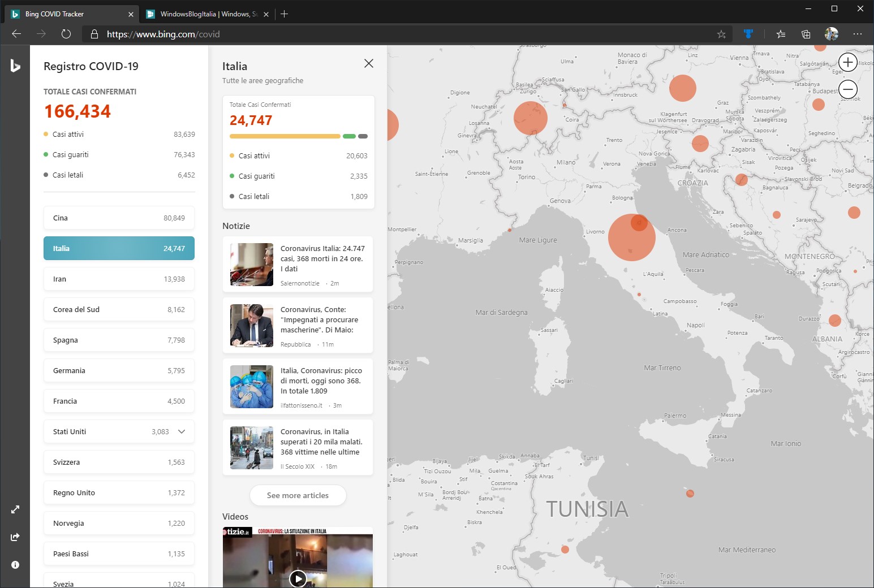Choose Regno Unito from the list

(x=119, y=492)
